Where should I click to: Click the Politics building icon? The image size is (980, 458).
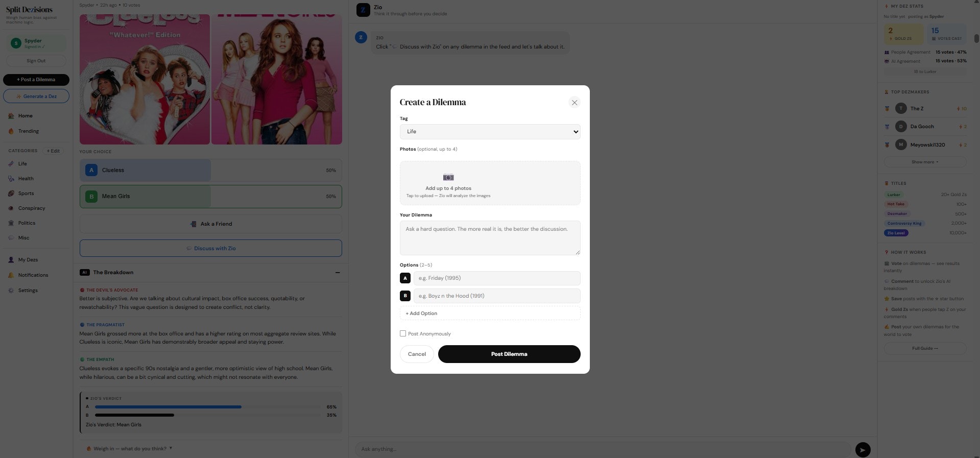(x=11, y=223)
